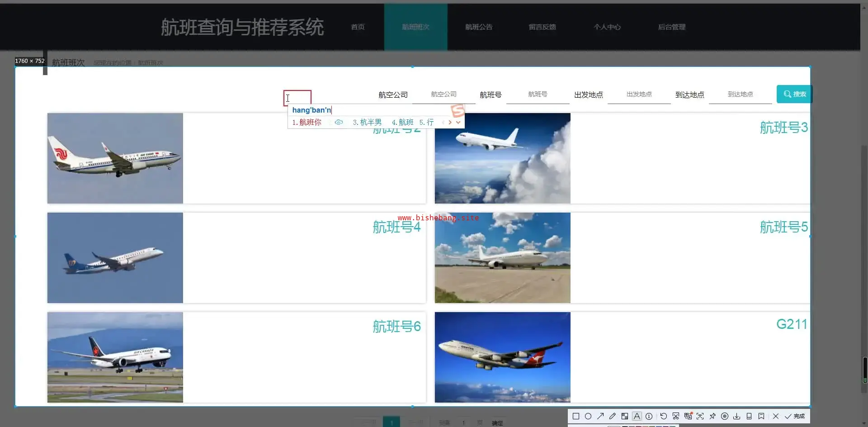This screenshot has height=427, width=868.
Task: Select the ellipse annotation tool
Action: point(588,416)
